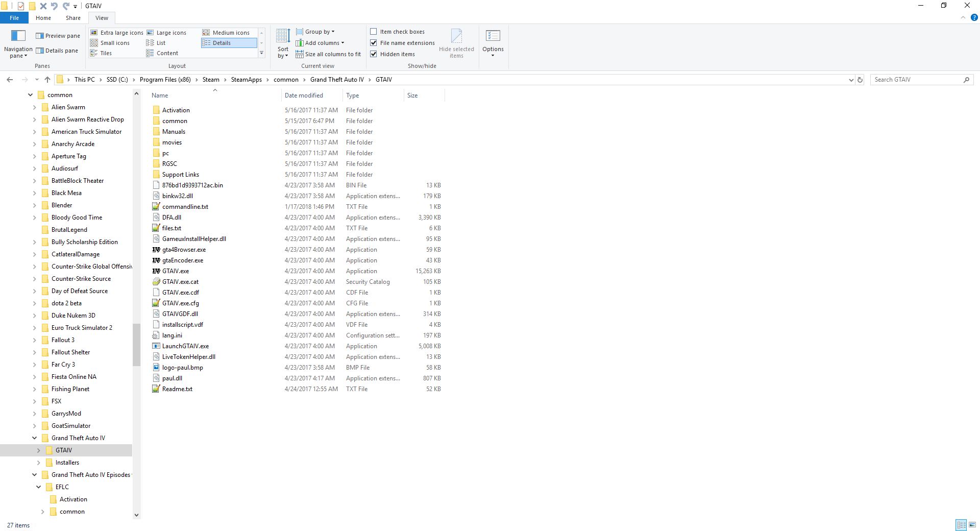Collapse the Grand Theft Auto IV tree node
This screenshot has width=980, height=531.
[x=34, y=438]
